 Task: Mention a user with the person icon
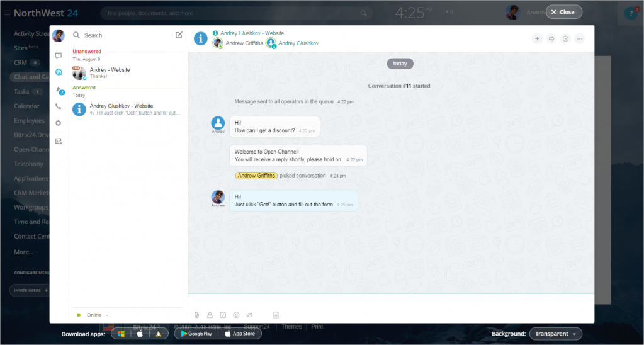[x=210, y=315]
